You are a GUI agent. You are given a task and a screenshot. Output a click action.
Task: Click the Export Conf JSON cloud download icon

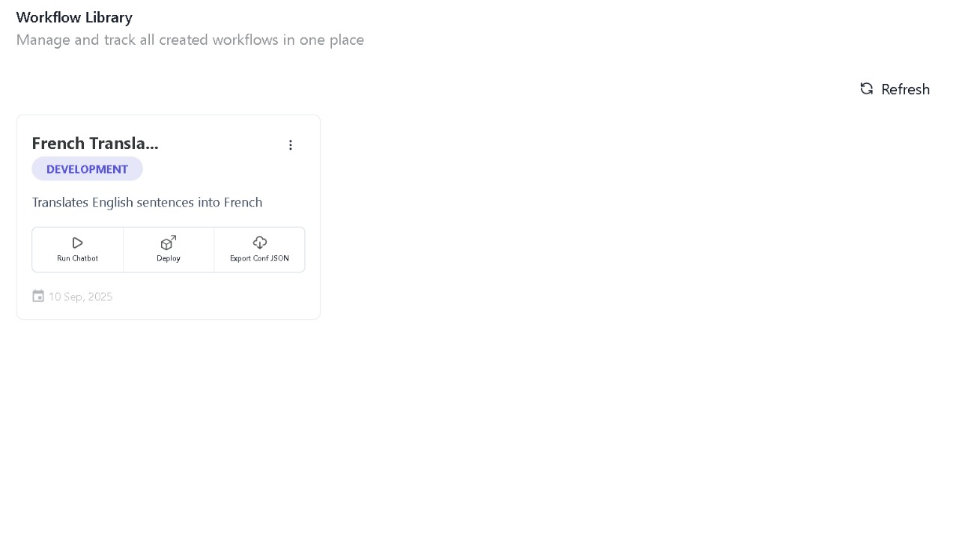pyautogui.click(x=259, y=243)
